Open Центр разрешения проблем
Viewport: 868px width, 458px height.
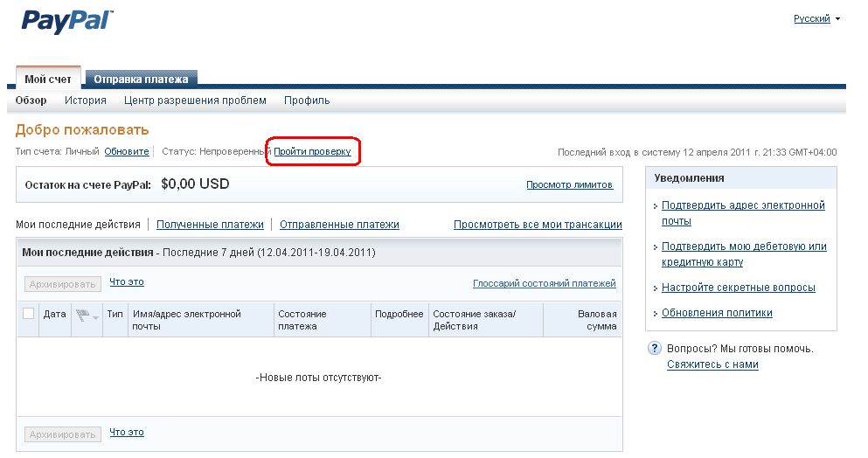point(195,101)
